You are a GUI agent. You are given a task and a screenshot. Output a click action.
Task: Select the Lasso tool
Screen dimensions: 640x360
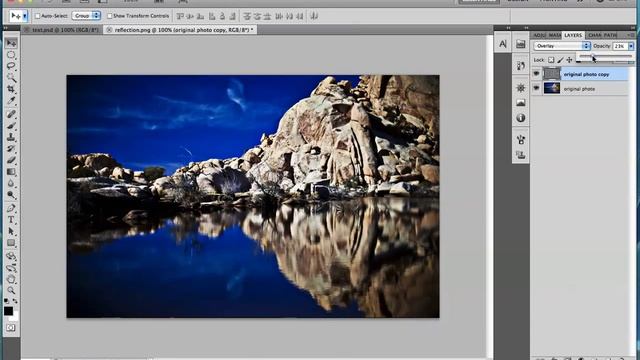click(11, 66)
